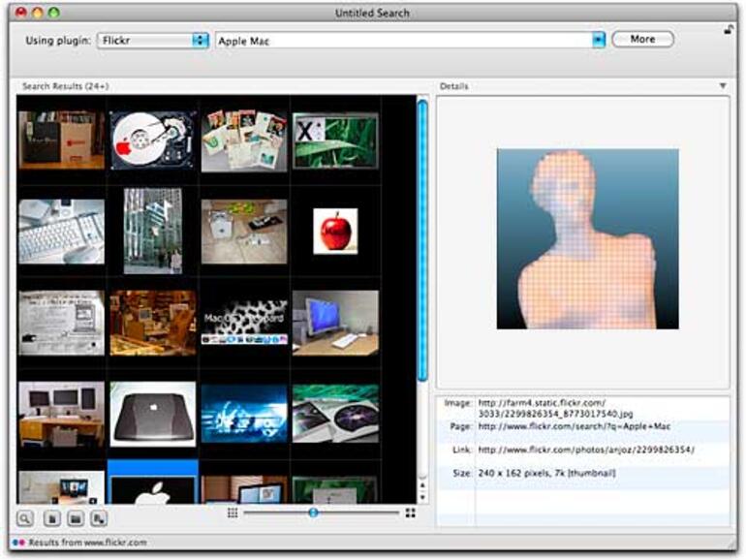Viewport: 746px width, 560px height.
Task: Open the search history dropdown arrow
Action: coord(599,40)
